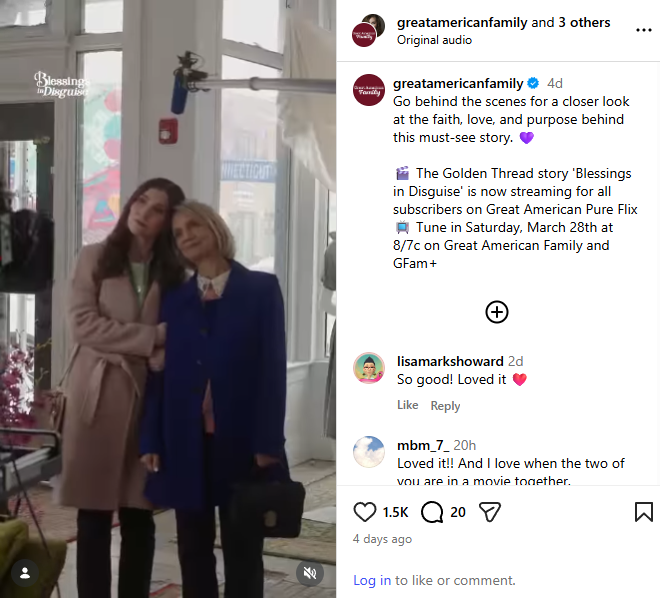Open greatamericanfamily profile picture in caption
Screen dimensions: 660x598
369,90
